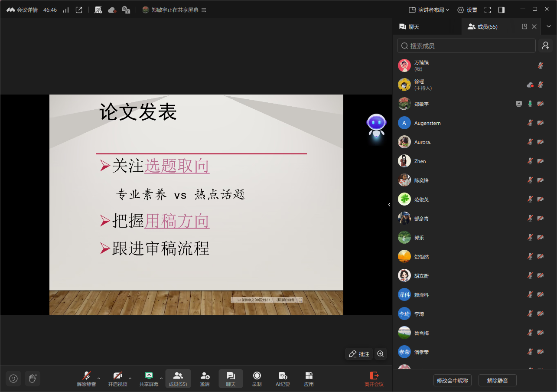557x392 pixels.
Task: Open the emoji reactions button
Action: 13,379
